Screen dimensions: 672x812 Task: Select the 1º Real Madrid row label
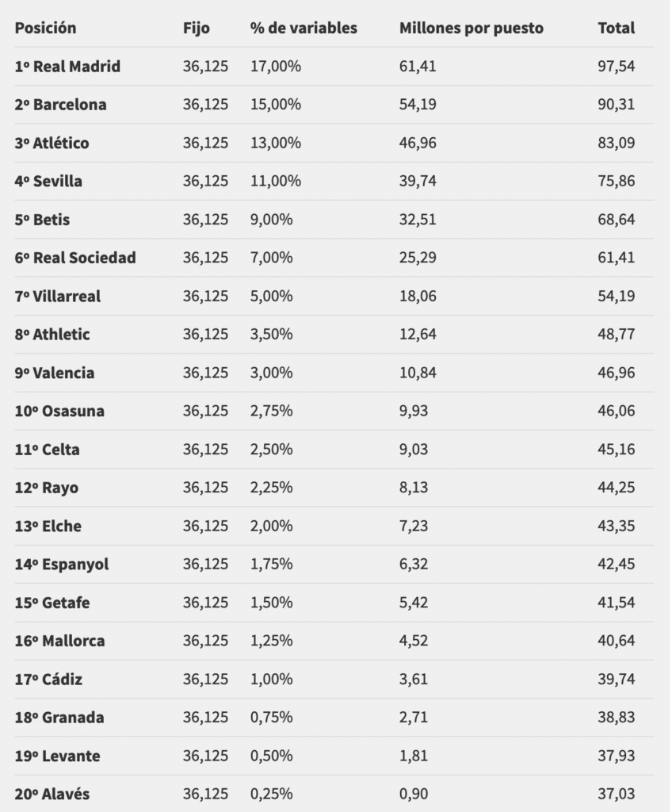click(x=67, y=67)
